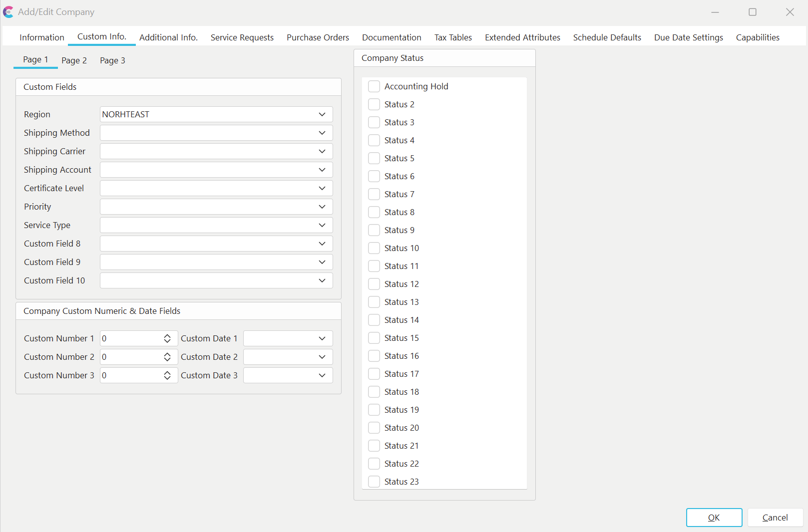Expand the Custom Date 1 picker

(322, 338)
